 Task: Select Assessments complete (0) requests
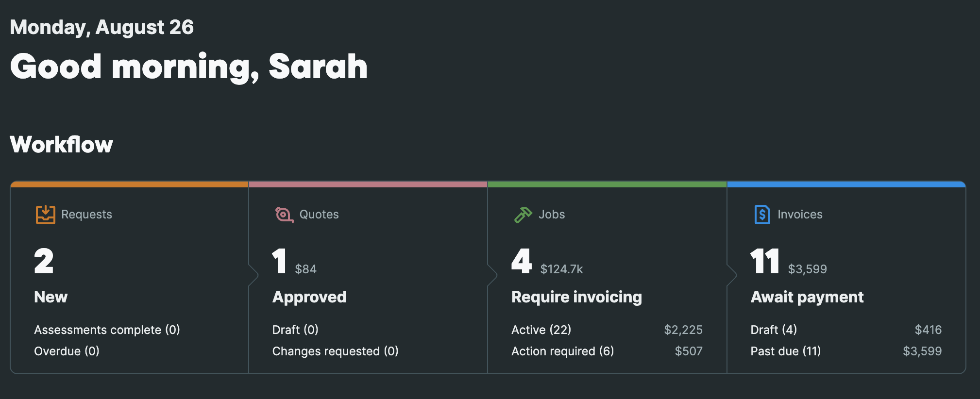pyautogui.click(x=107, y=330)
